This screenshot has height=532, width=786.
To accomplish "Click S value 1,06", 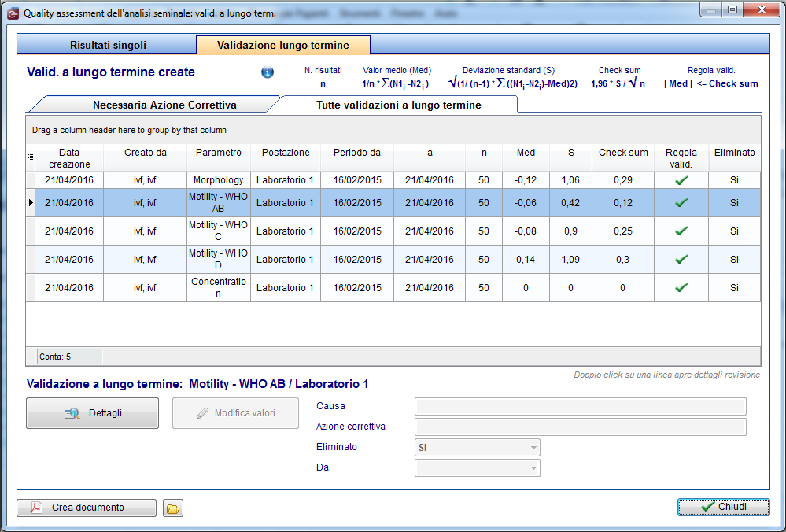I will point(570,180).
